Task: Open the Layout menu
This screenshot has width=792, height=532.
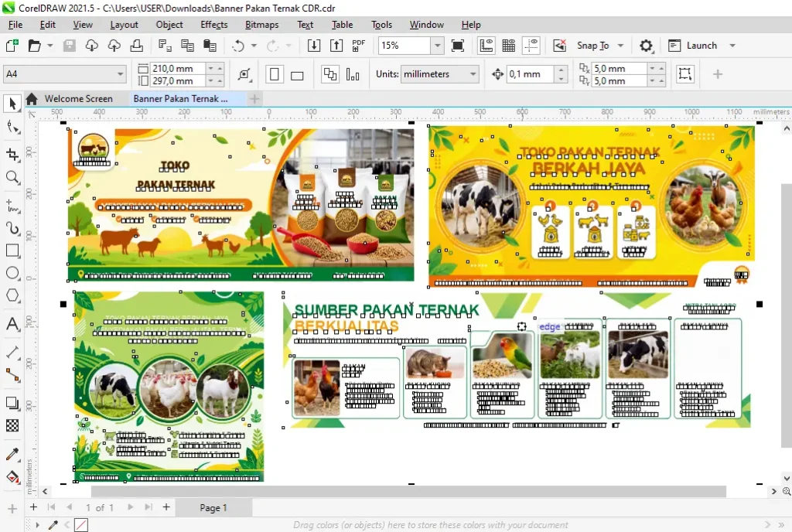Action: point(124,25)
